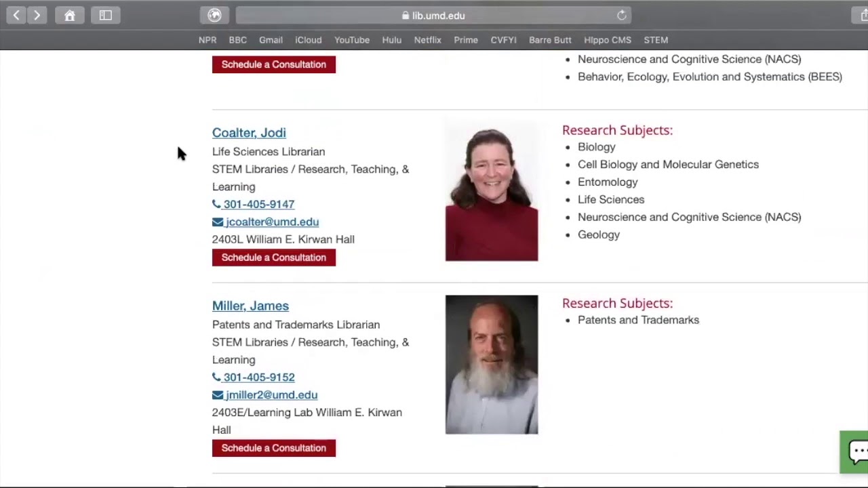Click the envelope icon beside jmiller2@umd.edu

pyautogui.click(x=218, y=395)
